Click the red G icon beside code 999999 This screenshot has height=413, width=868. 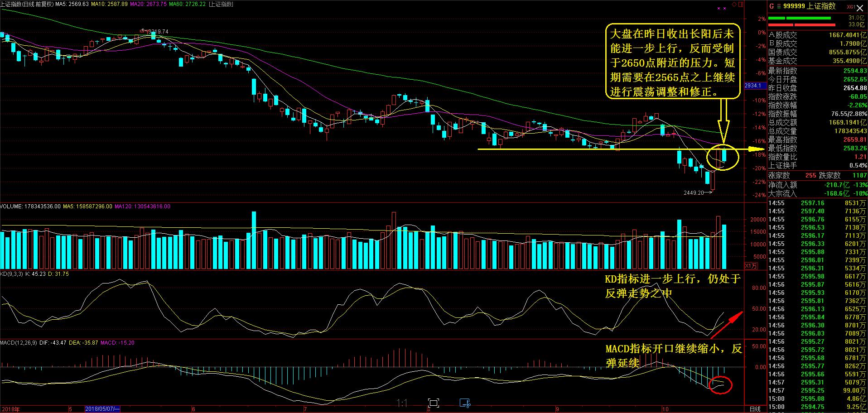click(x=772, y=6)
